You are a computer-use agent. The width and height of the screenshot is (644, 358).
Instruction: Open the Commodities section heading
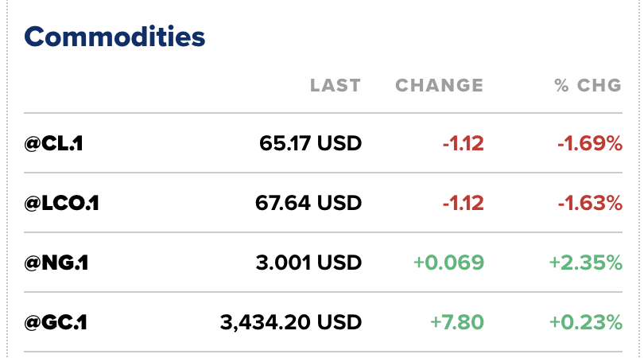pyautogui.click(x=114, y=37)
